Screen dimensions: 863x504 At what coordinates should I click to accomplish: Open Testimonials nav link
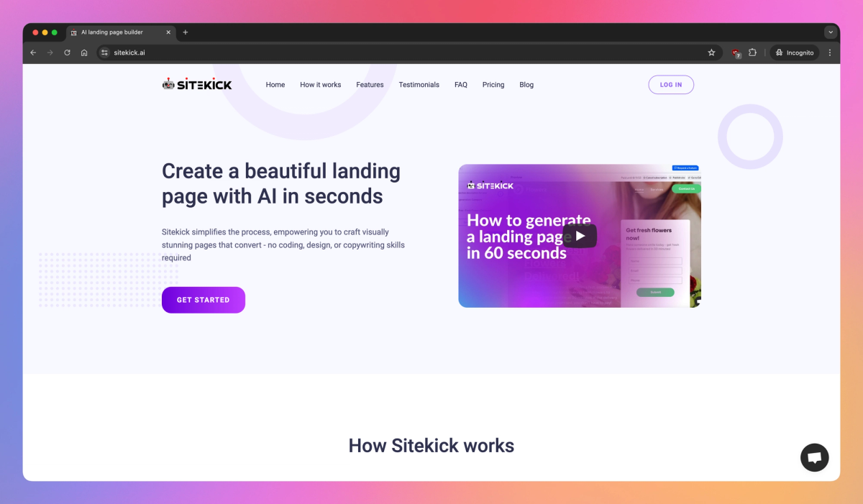coord(419,85)
